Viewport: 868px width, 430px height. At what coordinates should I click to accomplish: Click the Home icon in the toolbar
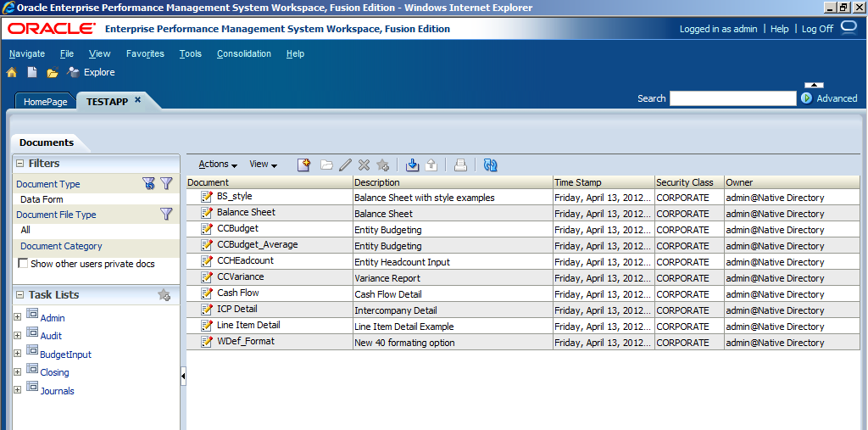pyautogui.click(x=12, y=72)
